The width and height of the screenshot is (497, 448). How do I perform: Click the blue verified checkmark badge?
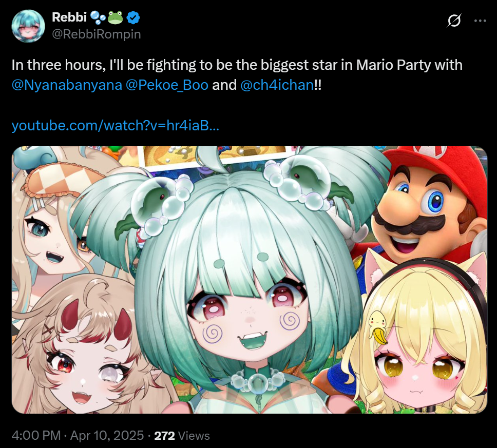[133, 18]
